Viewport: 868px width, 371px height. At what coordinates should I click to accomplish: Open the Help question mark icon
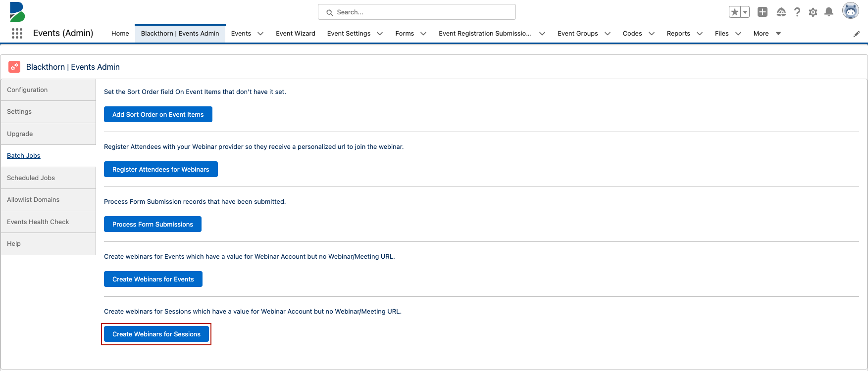(797, 12)
